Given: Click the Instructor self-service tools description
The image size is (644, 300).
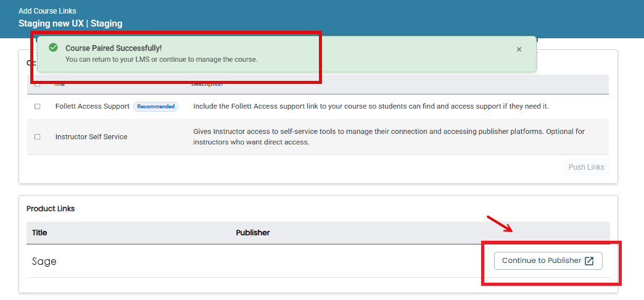Looking at the screenshot, I should (389, 137).
